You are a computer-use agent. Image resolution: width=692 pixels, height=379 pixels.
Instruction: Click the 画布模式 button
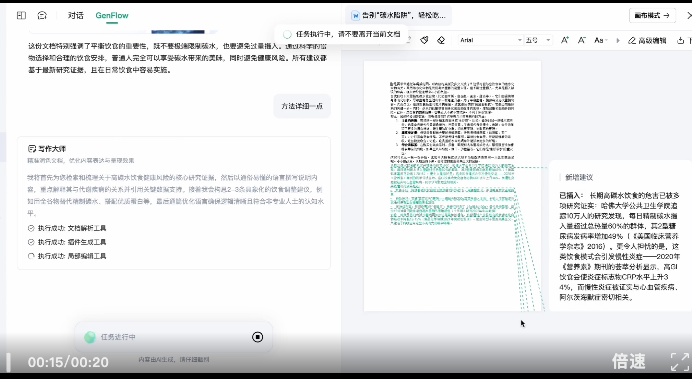[652, 15]
